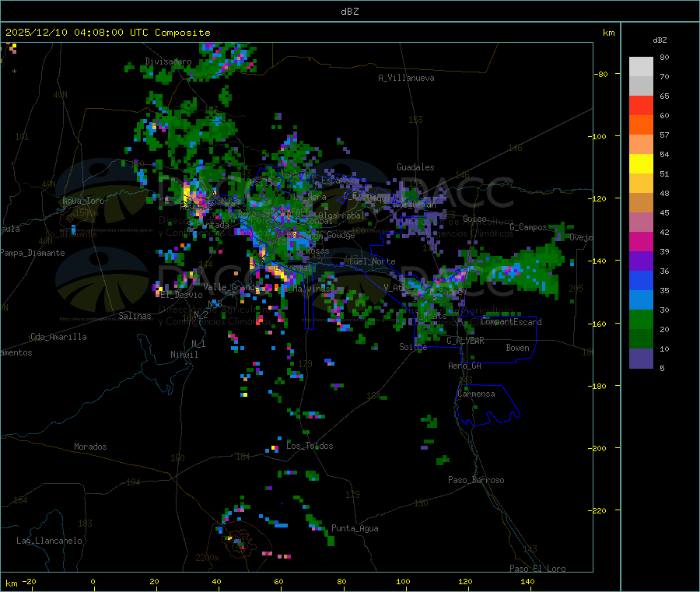Click the Divisadero map label
Image resolution: width=700 pixels, height=592 pixels.
168,61
